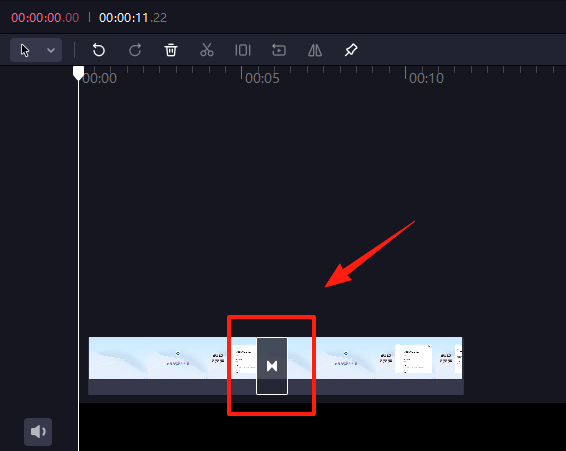This screenshot has width=566, height=451.
Task: Click the replace clip icon
Action: tap(279, 50)
